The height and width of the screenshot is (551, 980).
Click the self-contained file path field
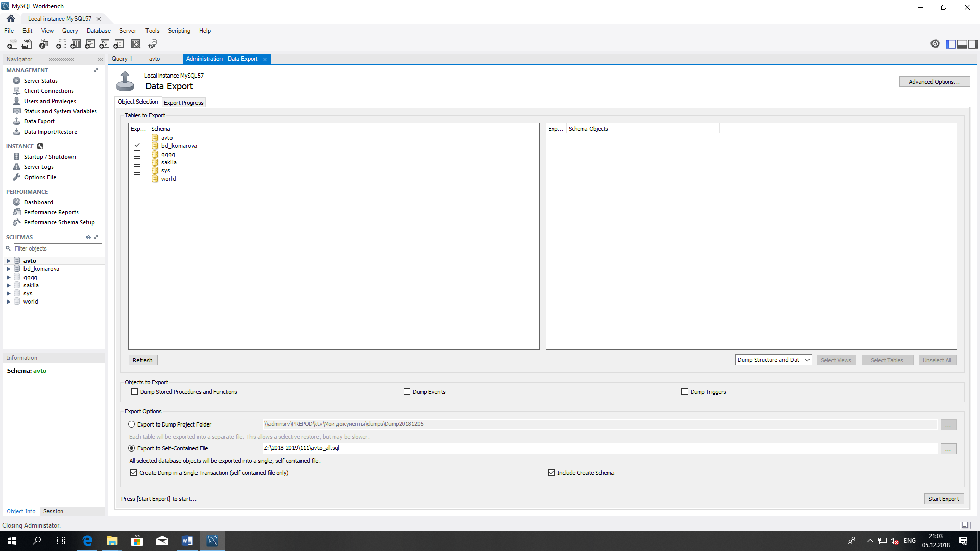tap(600, 448)
